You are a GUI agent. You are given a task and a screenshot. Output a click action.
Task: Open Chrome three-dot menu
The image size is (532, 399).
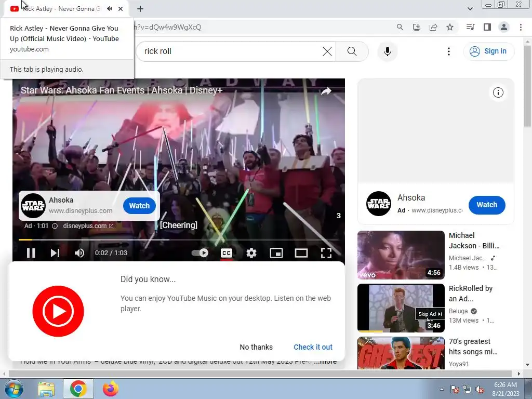coord(521,27)
